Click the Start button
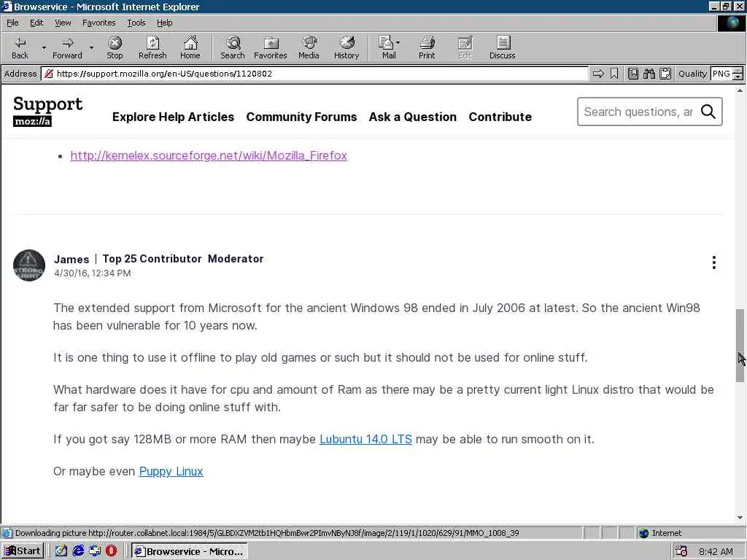Screen dimensions: 747x560 pos(23,551)
